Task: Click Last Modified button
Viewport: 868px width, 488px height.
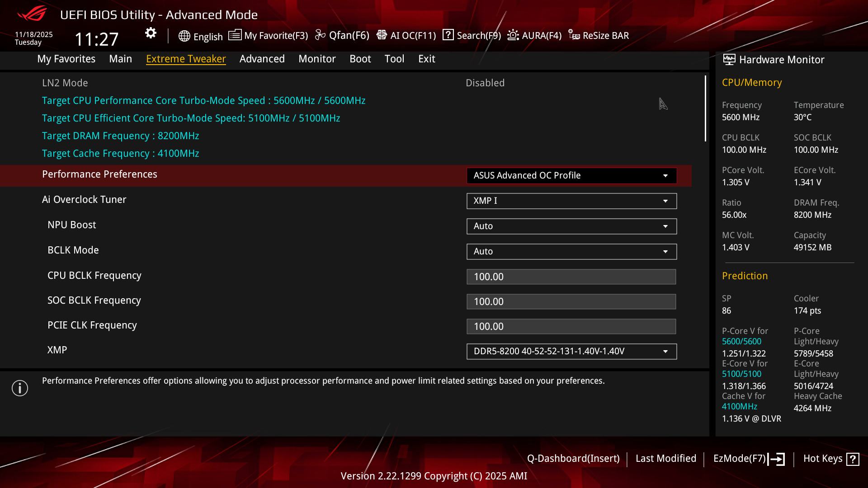Action: click(x=665, y=459)
